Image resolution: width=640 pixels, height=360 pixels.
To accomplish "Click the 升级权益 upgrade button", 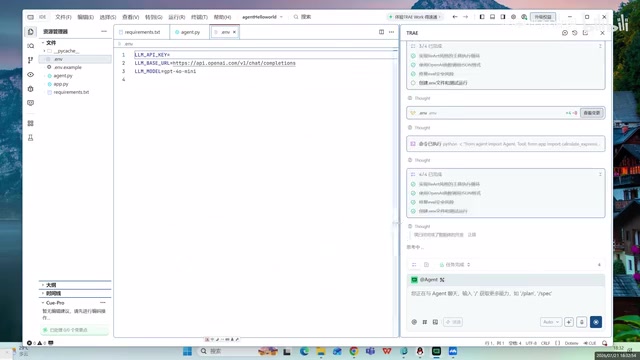I will [543, 17].
